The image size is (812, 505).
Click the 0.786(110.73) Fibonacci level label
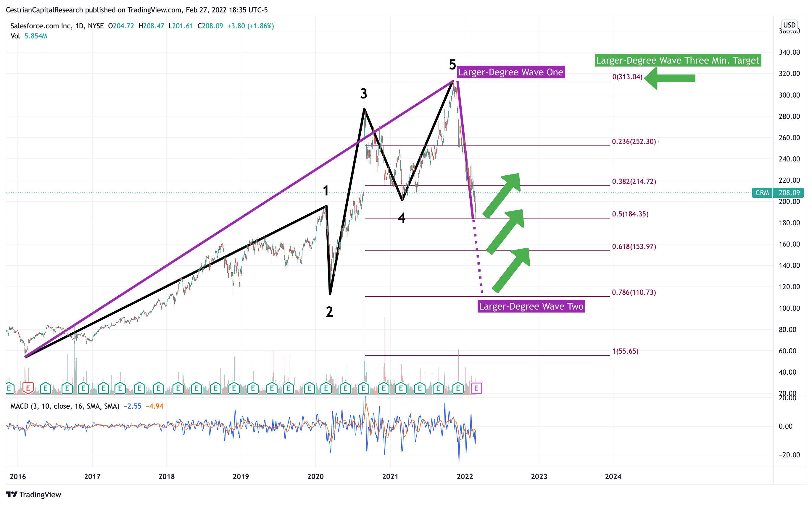634,292
